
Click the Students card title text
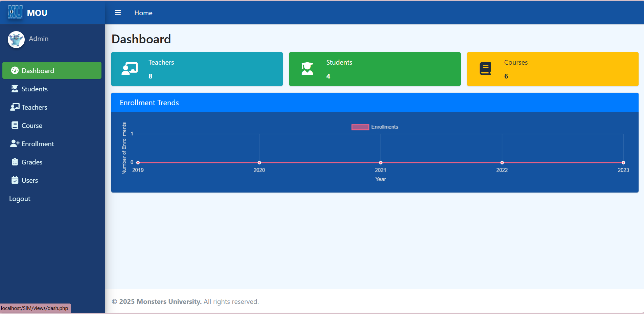click(x=339, y=62)
